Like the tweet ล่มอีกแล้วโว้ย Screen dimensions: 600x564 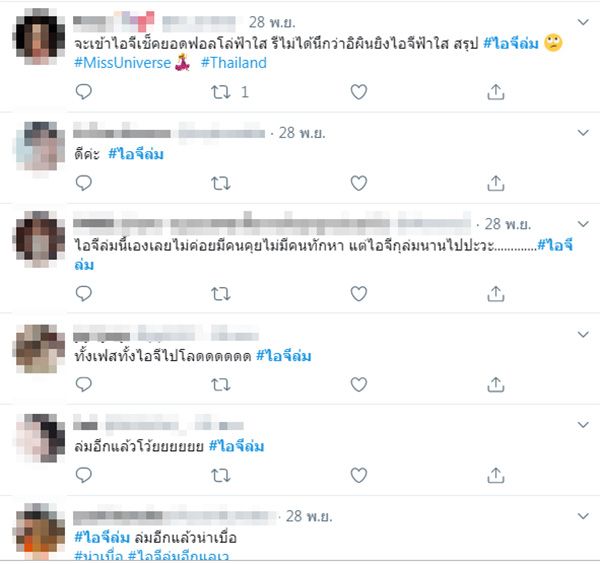point(359,475)
